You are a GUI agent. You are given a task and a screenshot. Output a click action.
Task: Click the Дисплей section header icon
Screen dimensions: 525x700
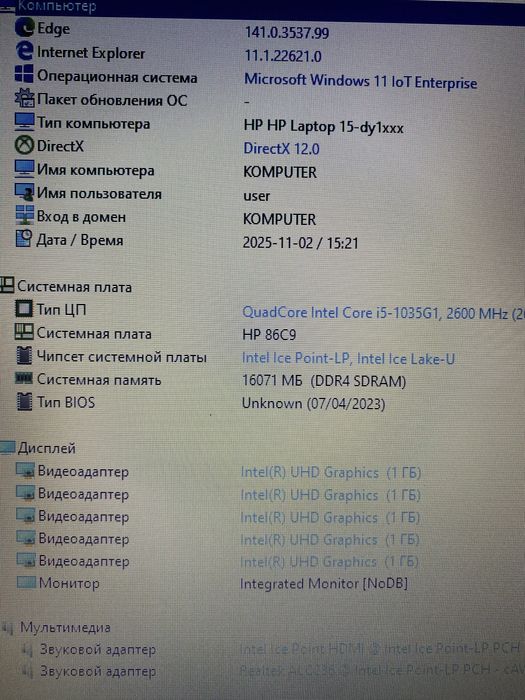7,447
